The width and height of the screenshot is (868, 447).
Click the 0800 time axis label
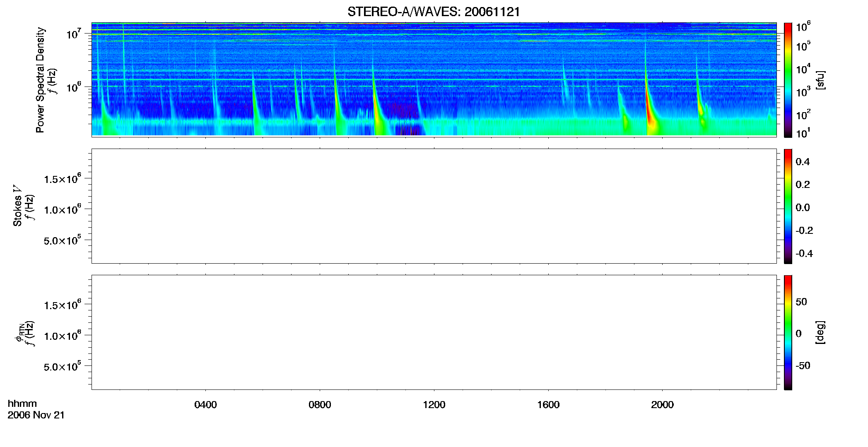click(320, 405)
